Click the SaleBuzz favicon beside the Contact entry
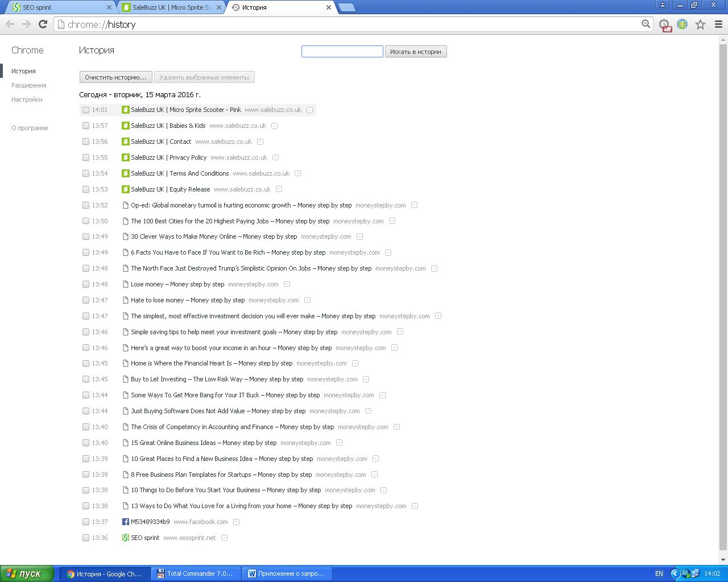 (126, 142)
